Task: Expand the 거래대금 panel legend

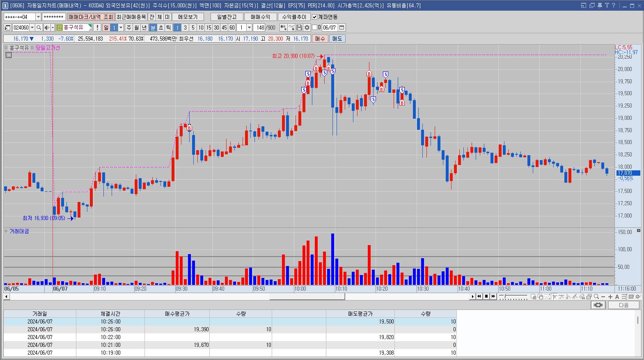Action: [6, 231]
